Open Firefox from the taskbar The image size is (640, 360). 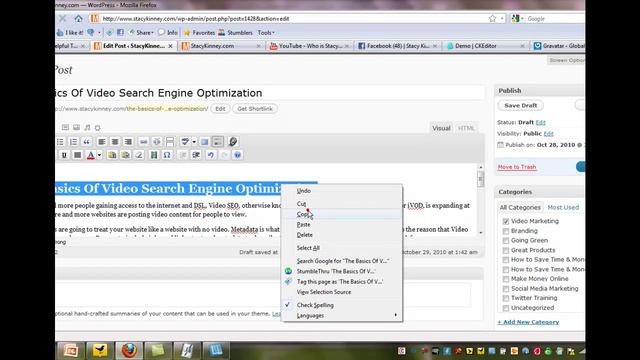(x=129, y=351)
